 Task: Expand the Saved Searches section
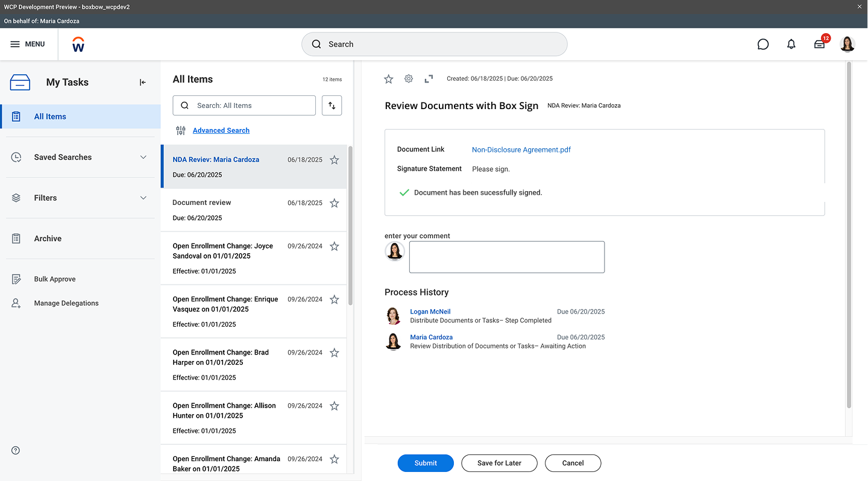coord(143,157)
